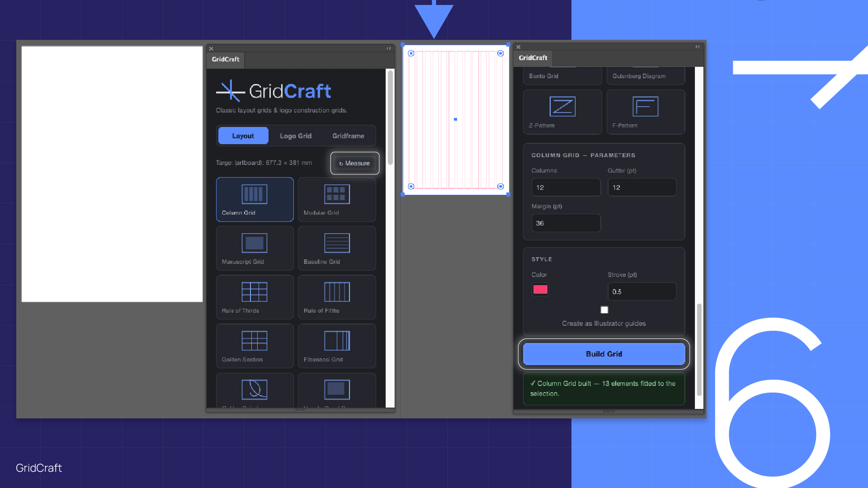Click the bottom-left corner radius handle on artboard
This screenshot has height=488, width=868.
coord(411,186)
